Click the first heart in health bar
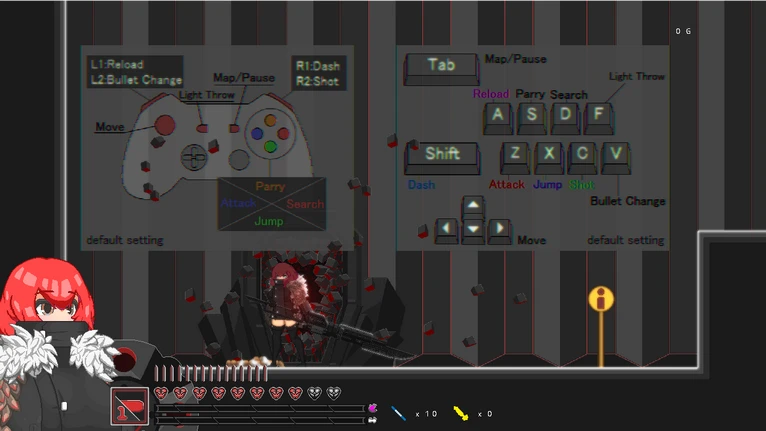 (x=161, y=393)
